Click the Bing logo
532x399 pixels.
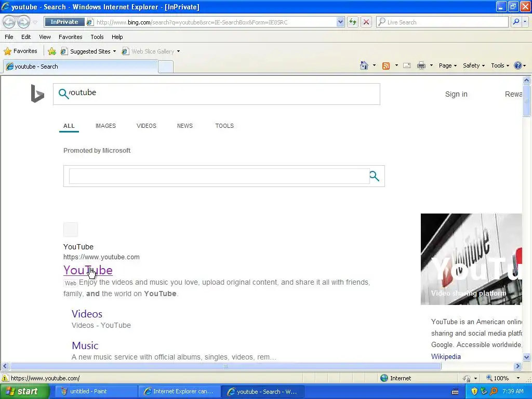pos(37,94)
